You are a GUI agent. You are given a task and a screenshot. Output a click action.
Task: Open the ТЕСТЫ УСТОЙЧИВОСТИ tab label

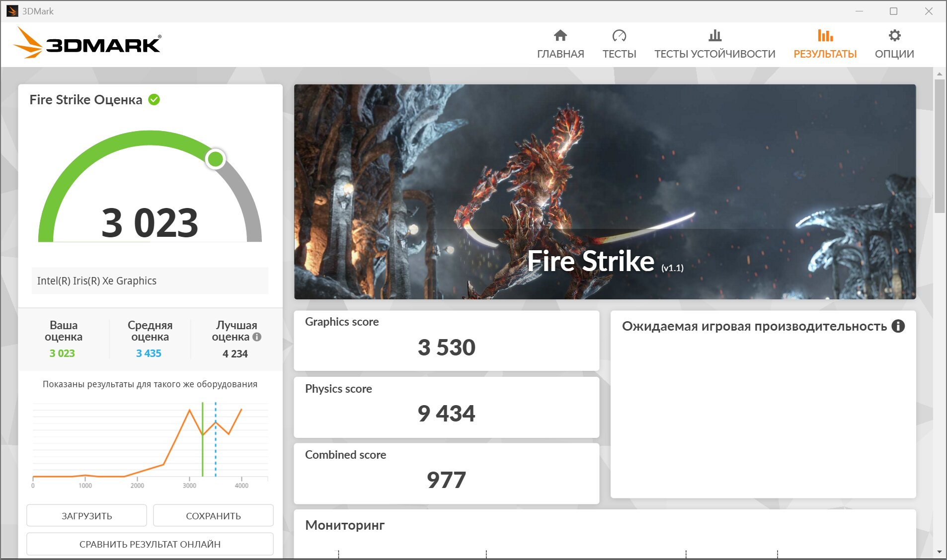coord(714,54)
